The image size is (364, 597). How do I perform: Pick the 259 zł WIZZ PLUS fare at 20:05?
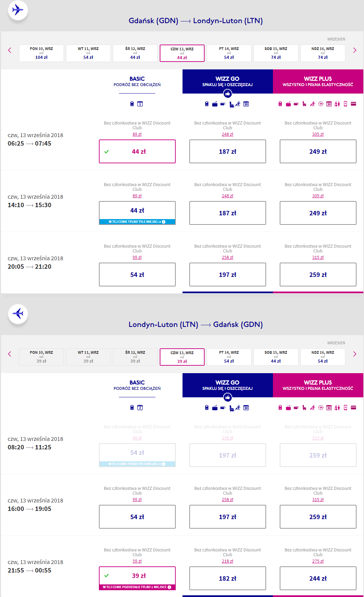coord(318,275)
